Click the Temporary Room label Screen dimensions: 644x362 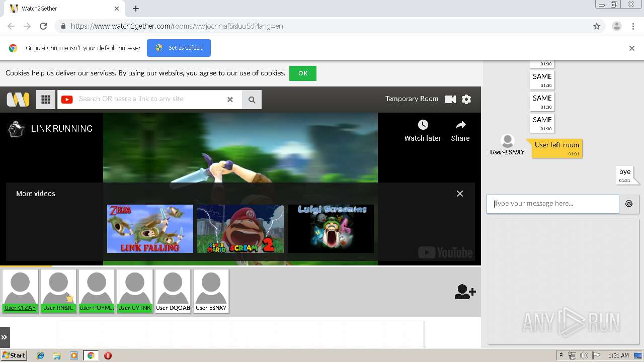click(x=412, y=99)
